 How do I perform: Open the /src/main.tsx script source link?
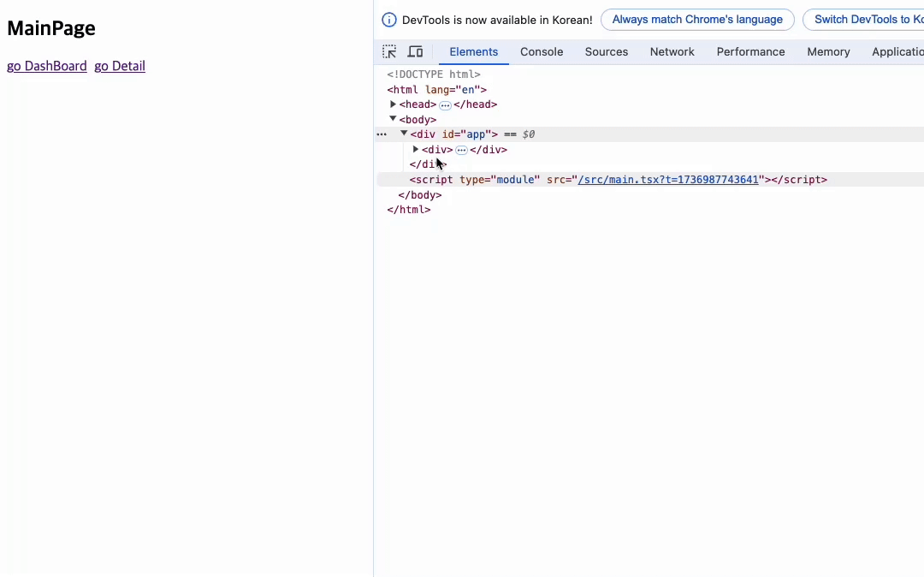click(x=668, y=180)
